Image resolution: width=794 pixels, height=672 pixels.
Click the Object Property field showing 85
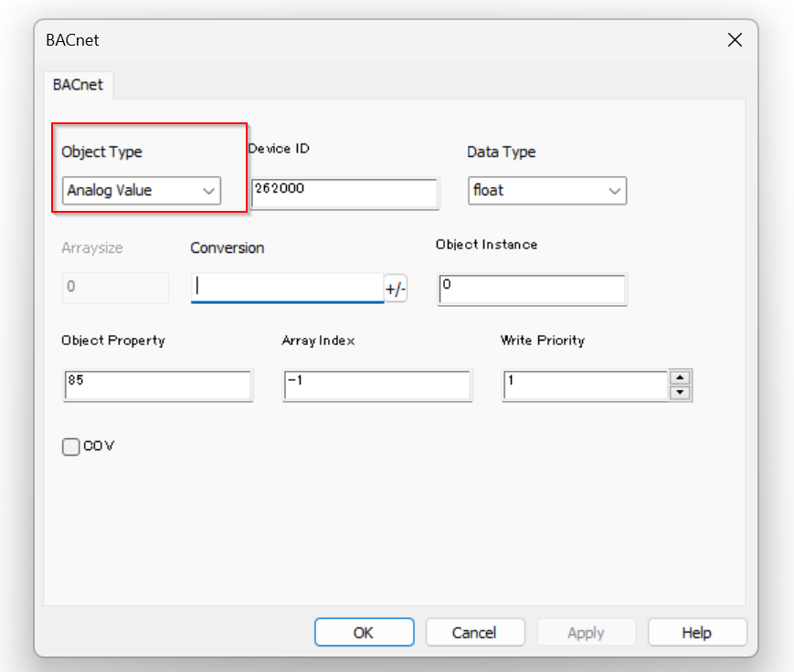pos(158,385)
